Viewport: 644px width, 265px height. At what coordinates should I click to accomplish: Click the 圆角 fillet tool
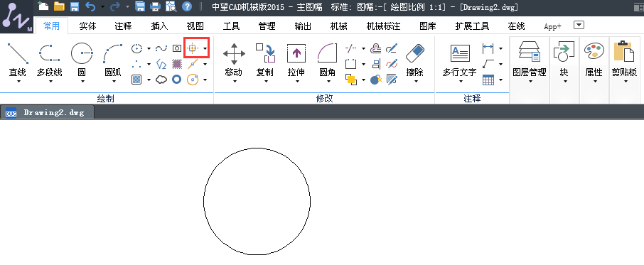(328, 59)
